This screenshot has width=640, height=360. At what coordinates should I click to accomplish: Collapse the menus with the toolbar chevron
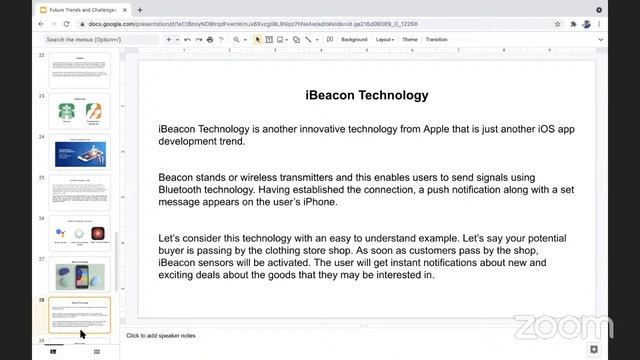coord(600,40)
